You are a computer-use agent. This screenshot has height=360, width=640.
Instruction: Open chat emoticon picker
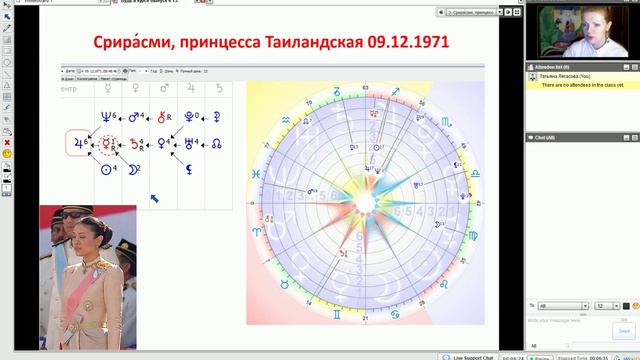pyautogui.click(x=636, y=306)
